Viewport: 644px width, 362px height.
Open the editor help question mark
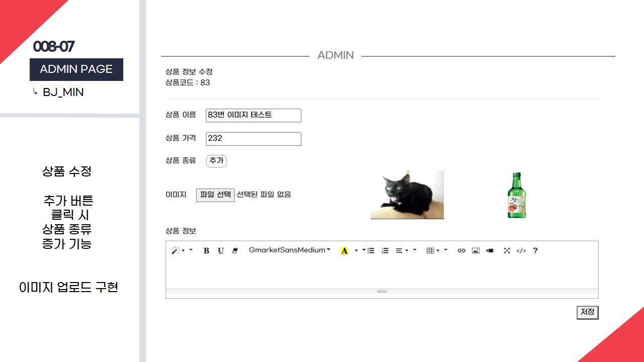click(535, 251)
